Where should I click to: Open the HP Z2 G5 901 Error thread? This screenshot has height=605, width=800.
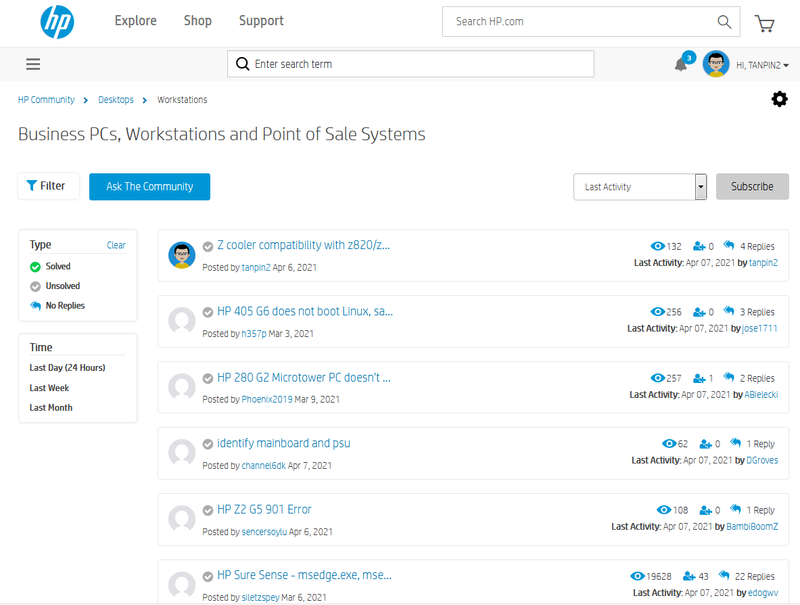264,510
